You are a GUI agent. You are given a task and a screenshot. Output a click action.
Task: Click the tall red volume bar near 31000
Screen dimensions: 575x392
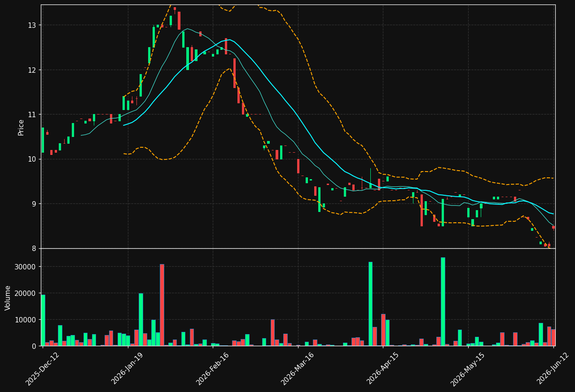click(x=162, y=305)
